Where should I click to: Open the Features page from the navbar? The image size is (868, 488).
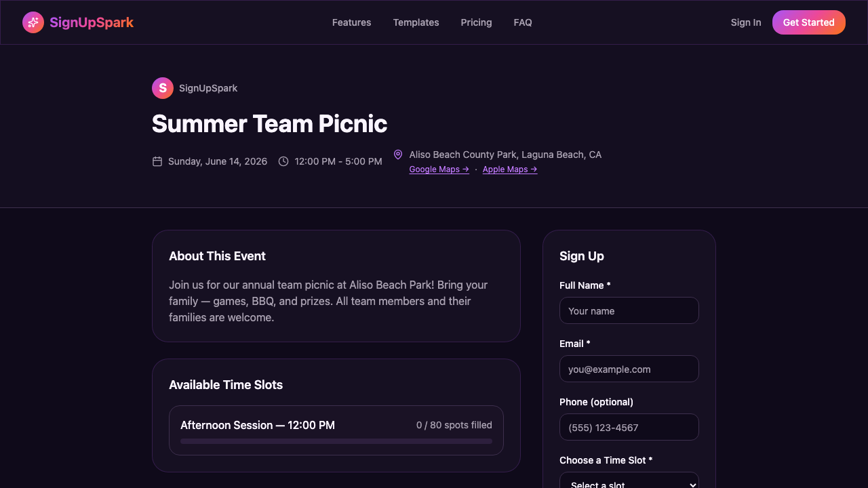pos(351,22)
